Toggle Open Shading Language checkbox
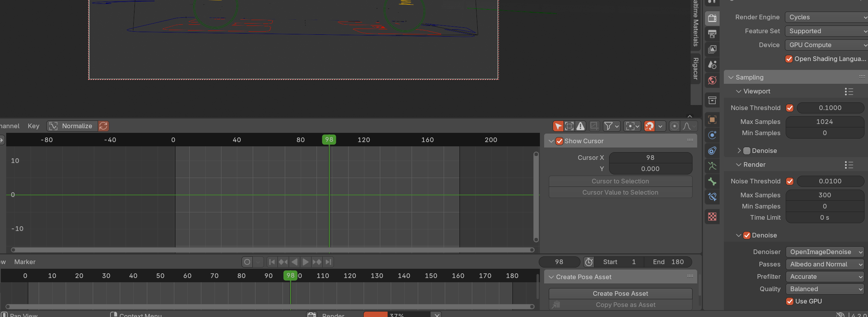 789,59
